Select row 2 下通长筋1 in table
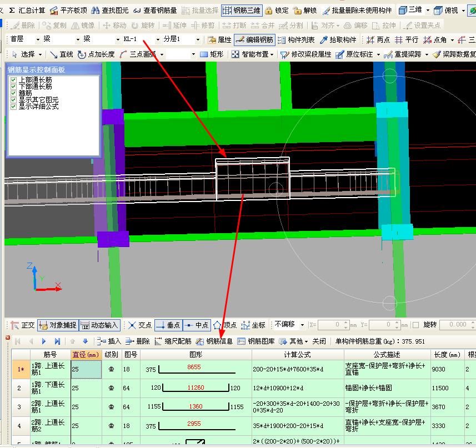Viewport: 476px width, 448px height. tap(19, 388)
